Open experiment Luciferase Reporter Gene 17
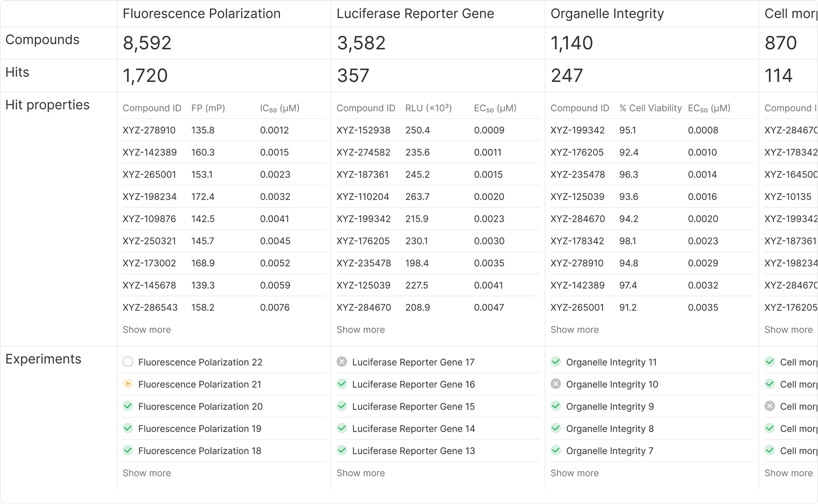818x504 pixels. tap(413, 362)
